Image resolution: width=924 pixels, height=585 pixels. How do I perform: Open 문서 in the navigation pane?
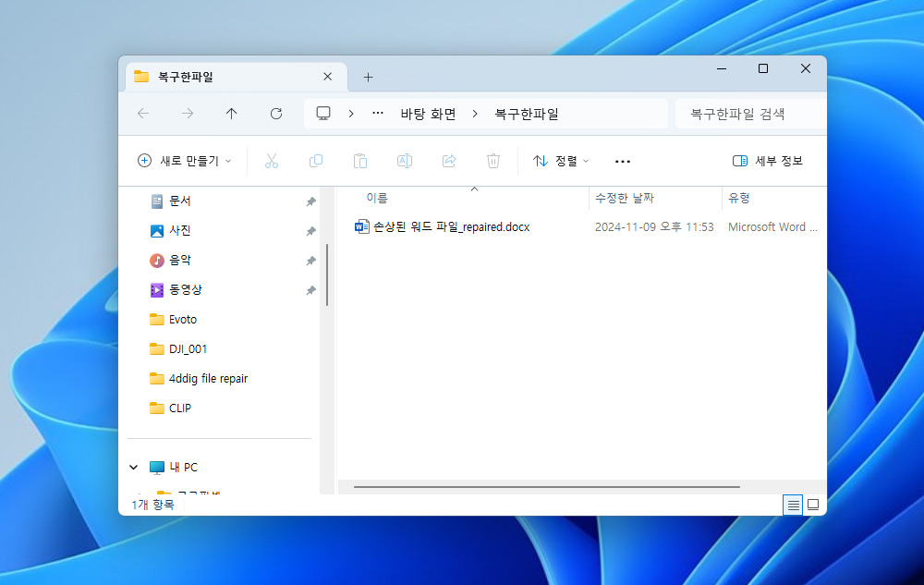[x=180, y=201]
